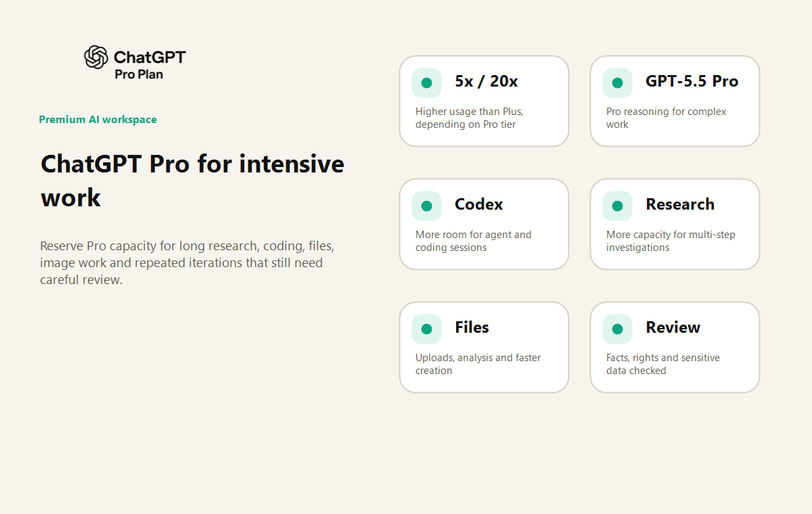Click the green dot icon beside GPT-5.5 Pro
The image size is (812, 514).
(617, 83)
